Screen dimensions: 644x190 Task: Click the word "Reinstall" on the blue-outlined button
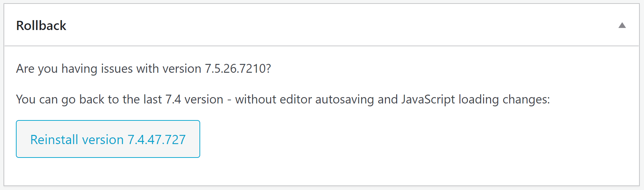[x=54, y=139]
